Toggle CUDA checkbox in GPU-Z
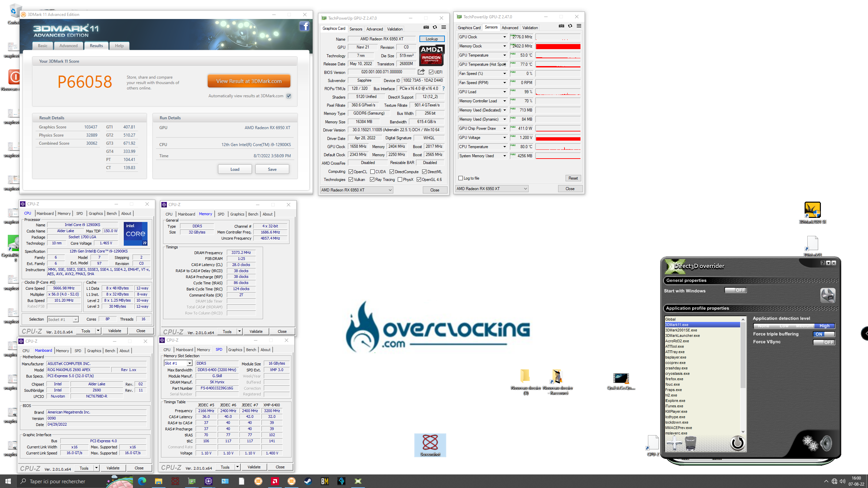868x488 pixels. [x=373, y=172]
